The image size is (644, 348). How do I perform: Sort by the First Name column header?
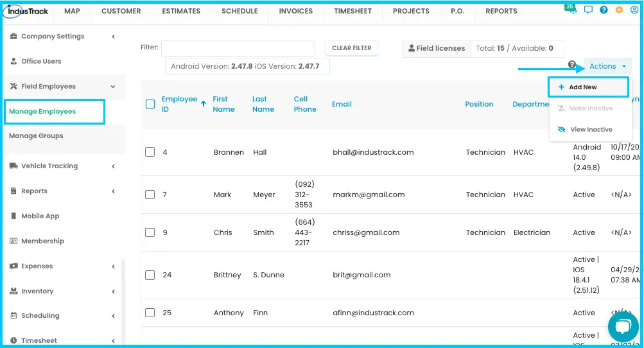coord(223,104)
